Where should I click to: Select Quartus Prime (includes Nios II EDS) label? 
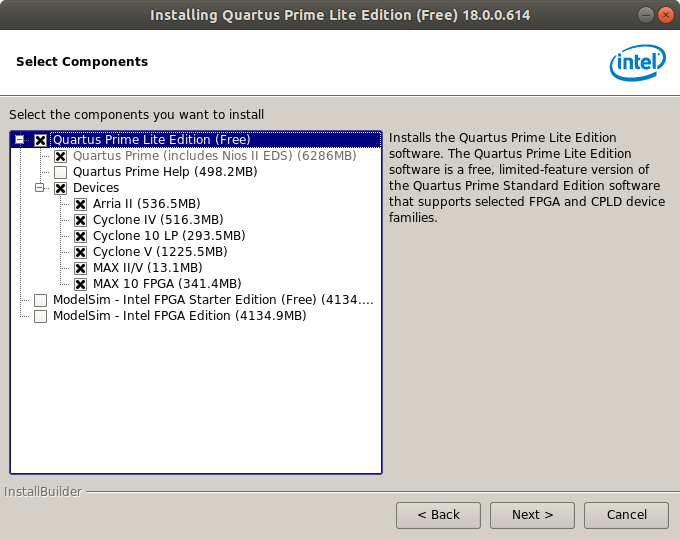pyautogui.click(x=215, y=156)
